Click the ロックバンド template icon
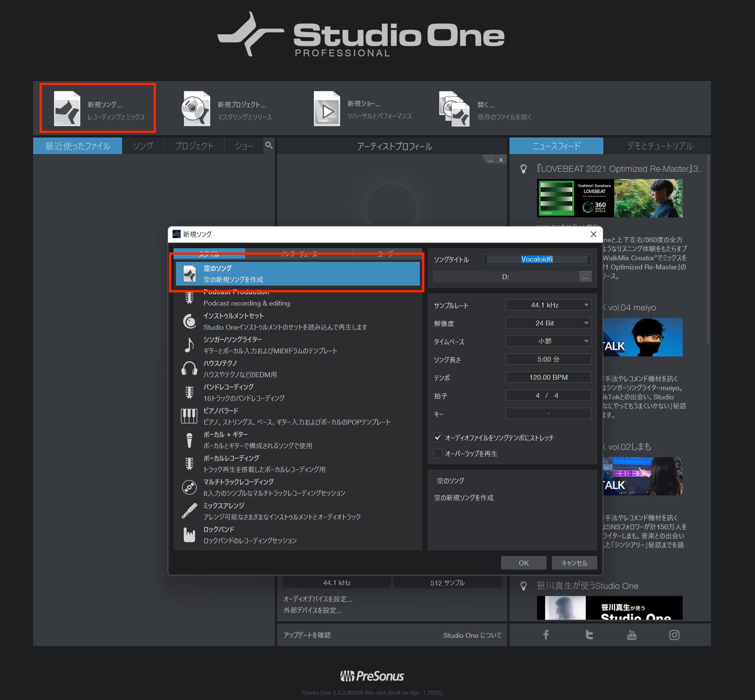The width and height of the screenshot is (755, 700). 189,534
